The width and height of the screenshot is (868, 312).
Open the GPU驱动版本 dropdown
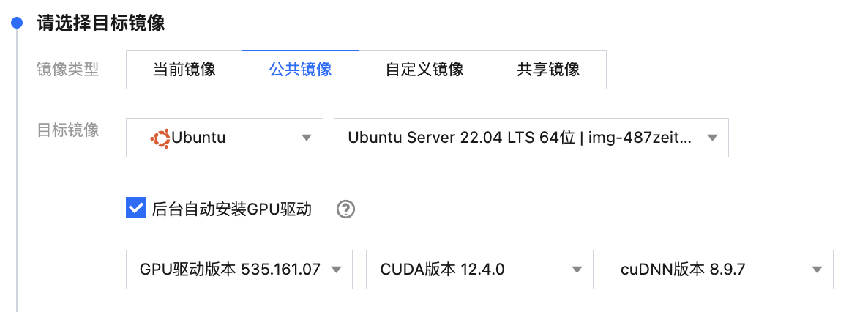(x=239, y=270)
